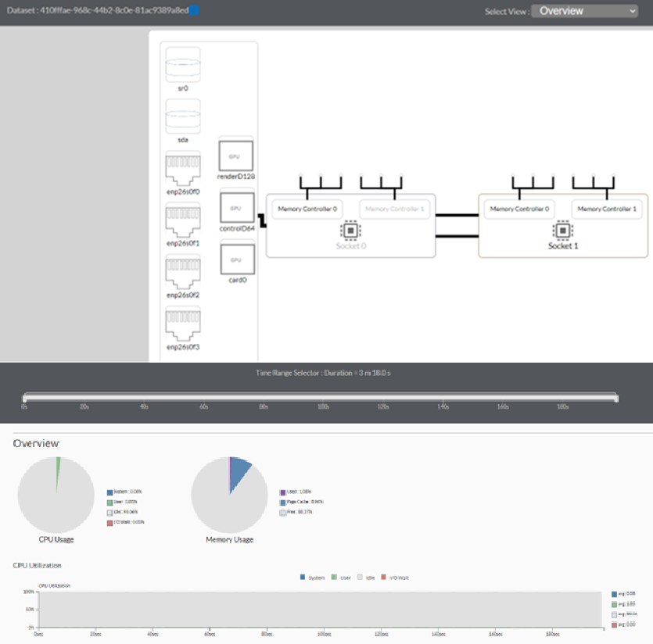Click the enp26s0f3 network port icon
653x644 pixels.
click(x=183, y=324)
